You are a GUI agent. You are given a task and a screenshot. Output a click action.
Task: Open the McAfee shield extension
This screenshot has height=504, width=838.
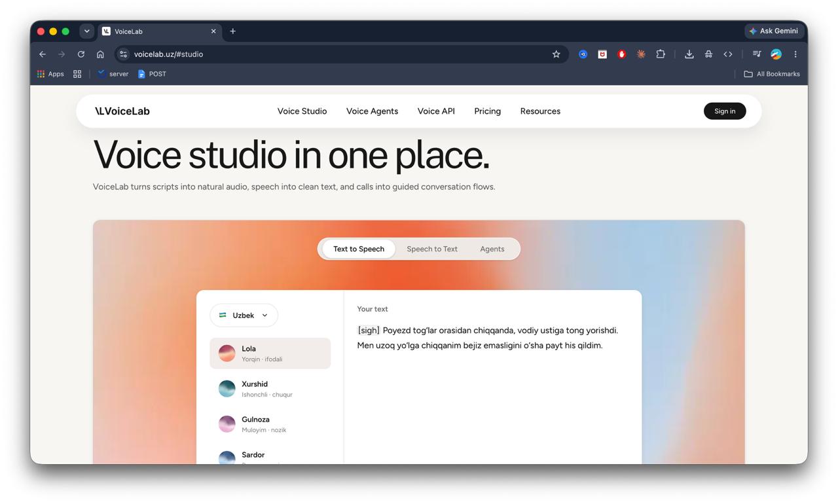[602, 54]
